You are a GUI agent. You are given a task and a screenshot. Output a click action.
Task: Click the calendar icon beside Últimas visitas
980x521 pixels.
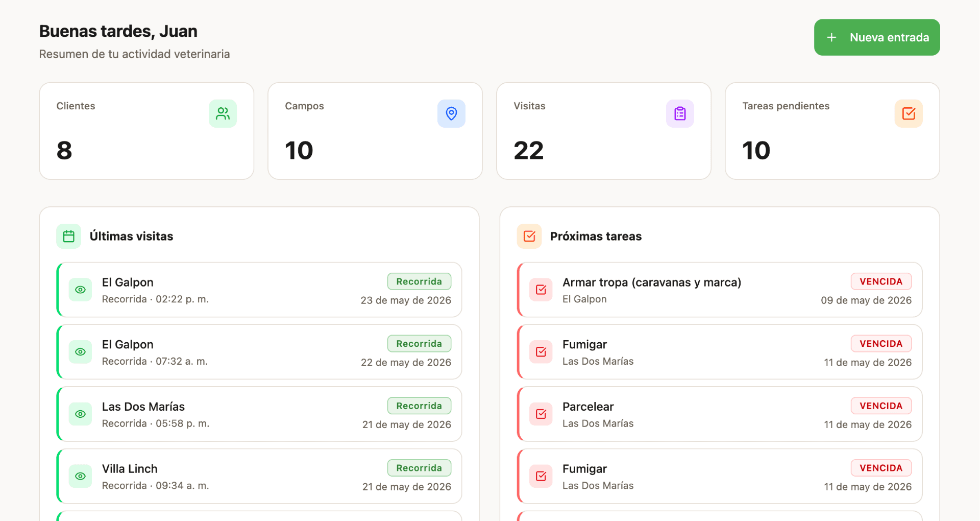tap(69, 236)
